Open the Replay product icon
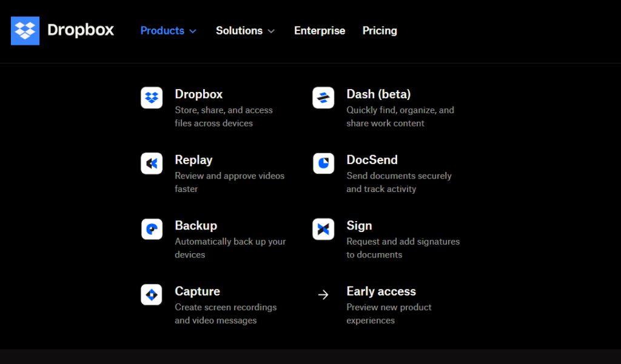Image resolution: width=621 pixels, height=364 pixels. tap(152, 163)
